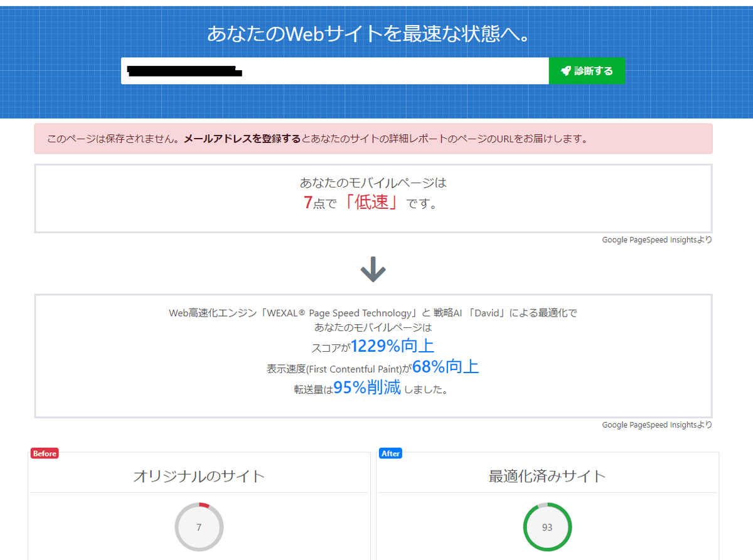Click the 1229%向上 score text
Viewport: 753px width, 560px height.
coord(392,346)
